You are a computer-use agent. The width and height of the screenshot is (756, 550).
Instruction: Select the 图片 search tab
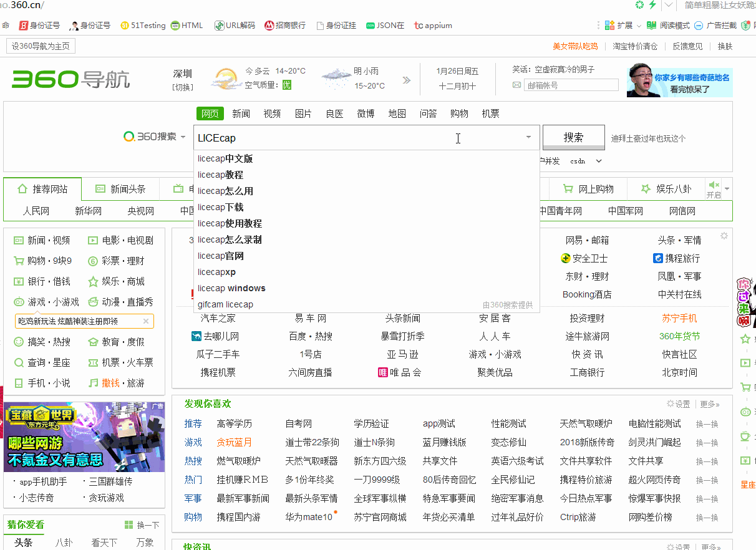pos(303,113)
